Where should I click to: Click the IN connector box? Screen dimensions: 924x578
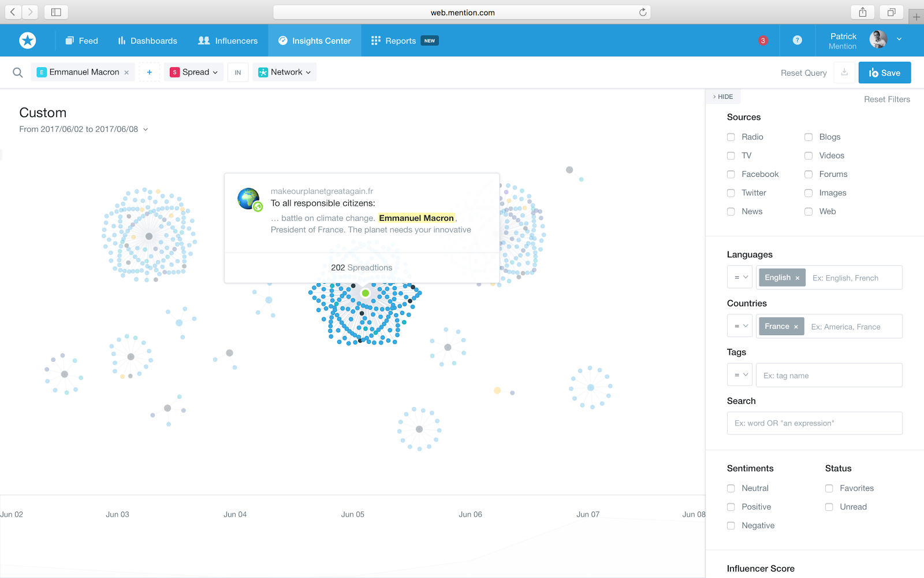click(238, 72)
